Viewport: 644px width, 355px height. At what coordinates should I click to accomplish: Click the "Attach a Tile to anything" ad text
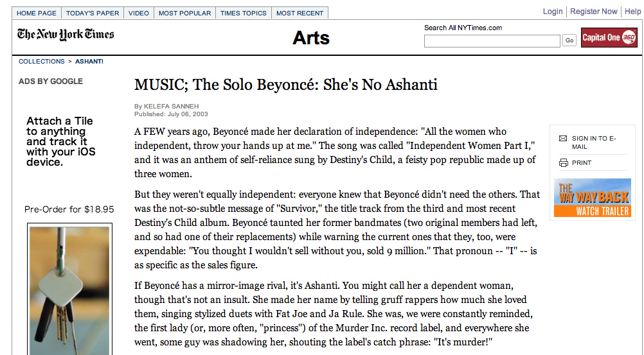point(61,142)
